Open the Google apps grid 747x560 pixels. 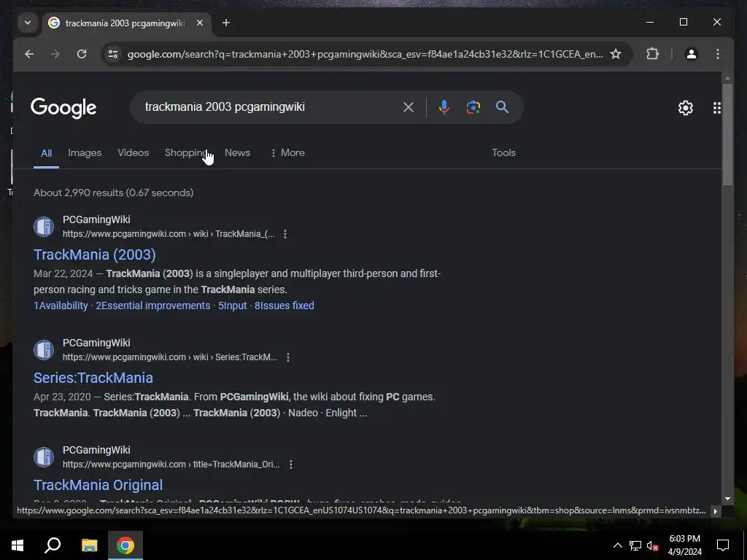pos(717,108)
